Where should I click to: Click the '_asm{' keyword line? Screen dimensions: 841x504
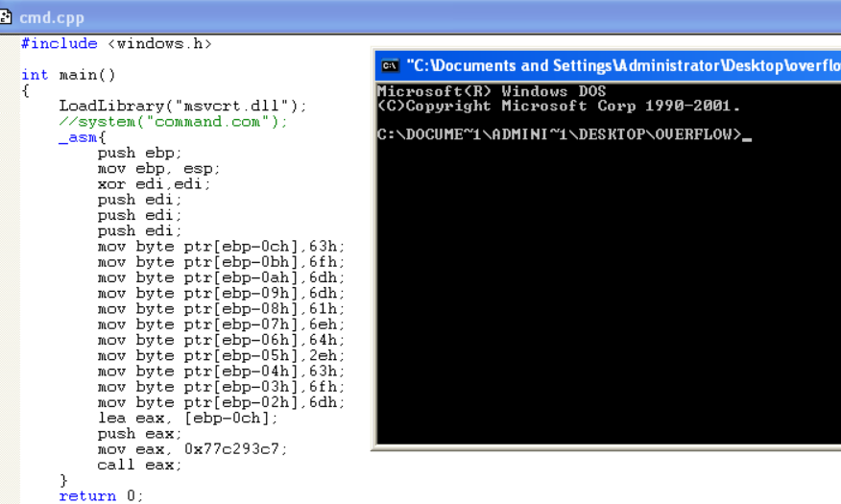click(83, 137)
